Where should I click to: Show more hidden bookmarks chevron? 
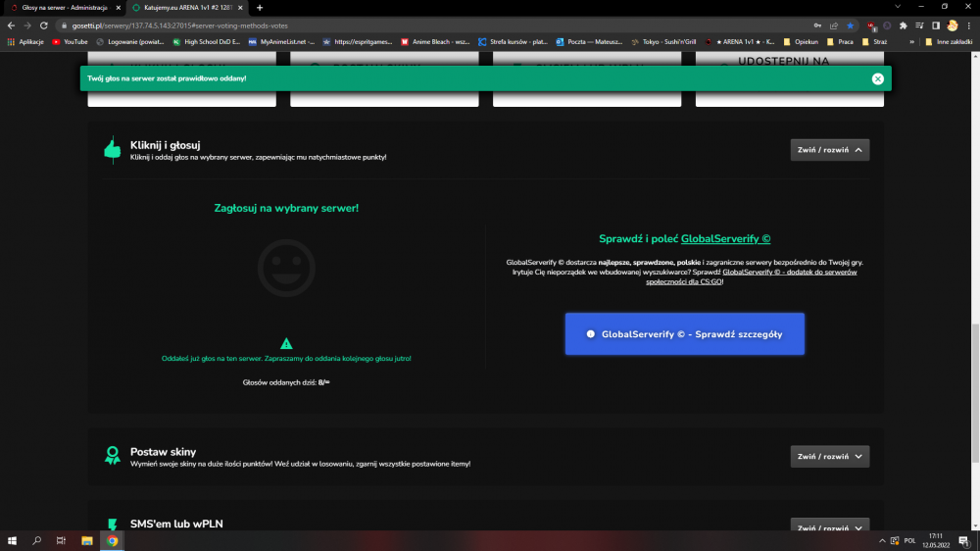(911, 42)
